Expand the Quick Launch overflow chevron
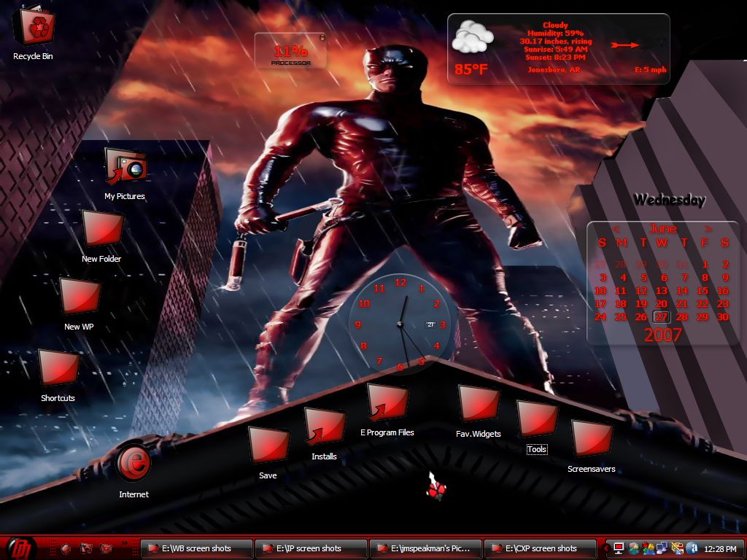The height and width of the screenshot is (560, 747). [125, 542]
